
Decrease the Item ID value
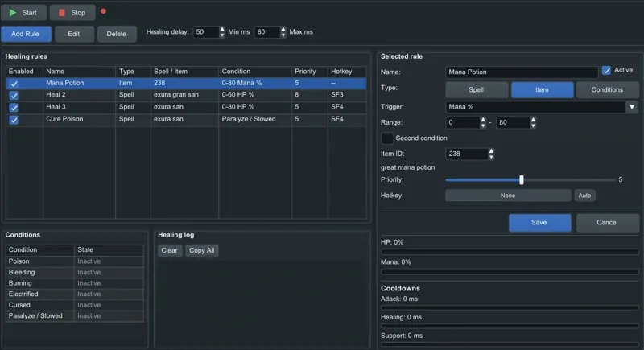(x=491, y=157)
